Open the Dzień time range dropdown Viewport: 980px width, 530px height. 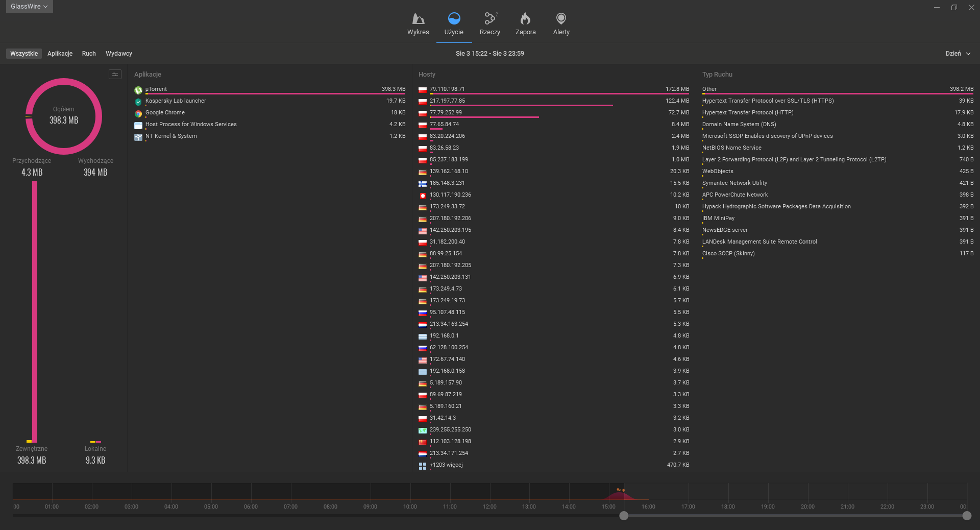[x=958, y=54]
